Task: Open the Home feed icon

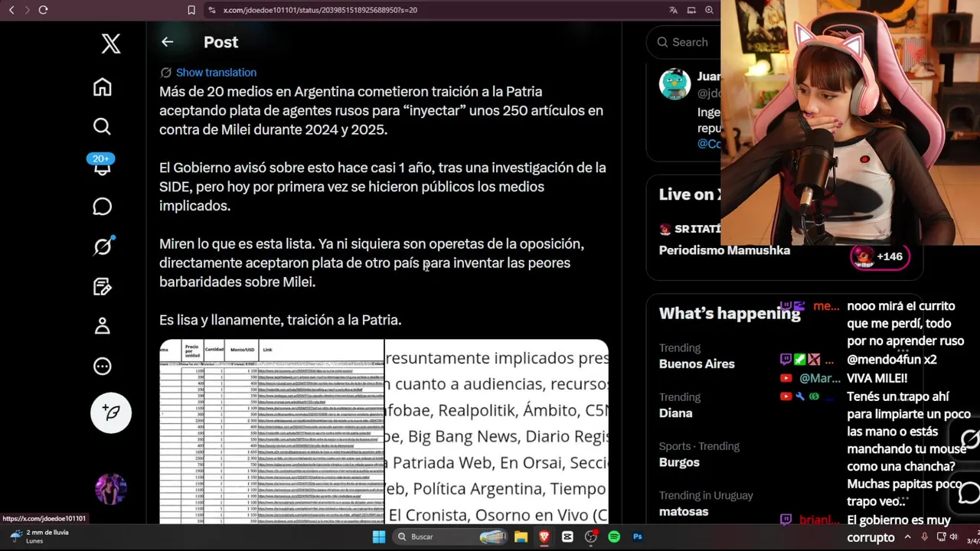Action: coord(102,86)
